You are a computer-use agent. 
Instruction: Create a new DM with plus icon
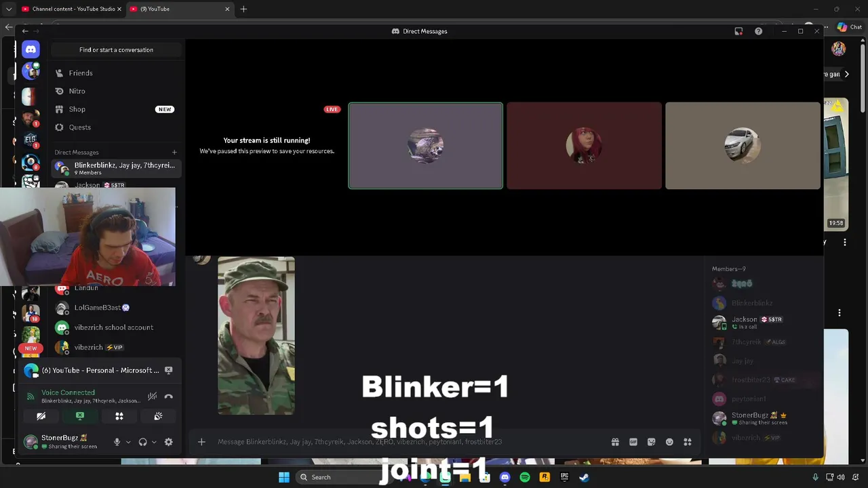174,152
